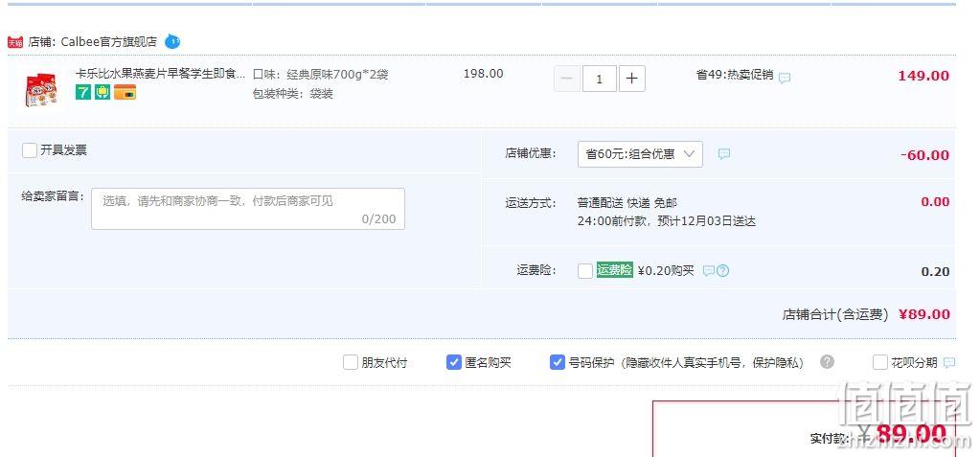This screenshot has width=980, height=457.
Task: Click the Tmall store logo icon
Action: pos(15,42)
